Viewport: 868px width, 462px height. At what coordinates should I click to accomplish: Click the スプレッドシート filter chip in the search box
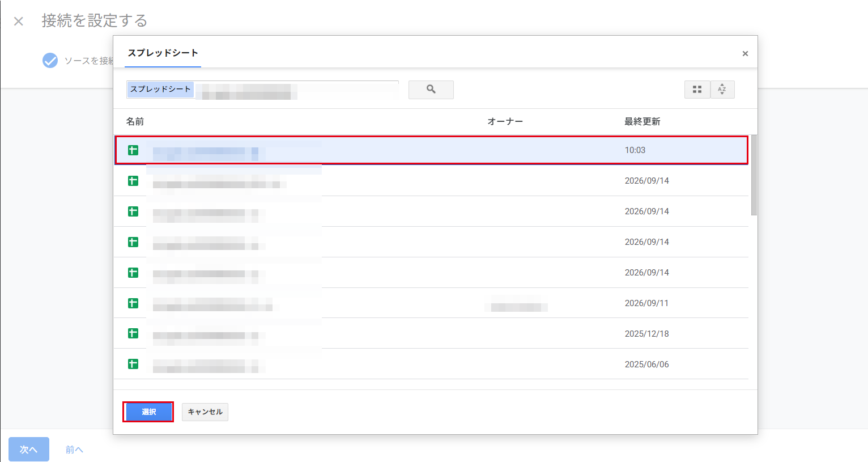point(160,89)
